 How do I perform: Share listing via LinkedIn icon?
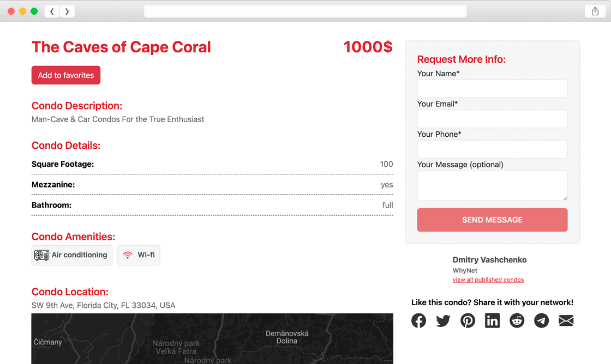click(492, 320)
